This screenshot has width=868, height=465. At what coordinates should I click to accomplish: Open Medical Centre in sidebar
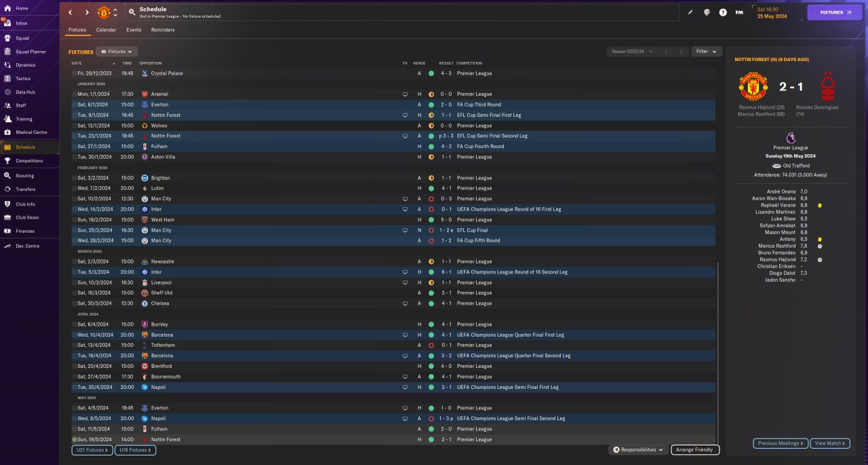pyautogui.click(x=31, y=132)
